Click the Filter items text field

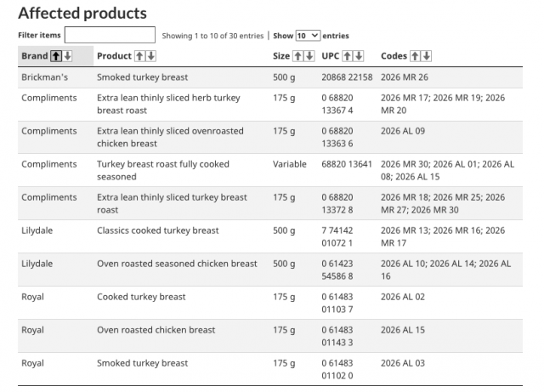tap(110, 35)
